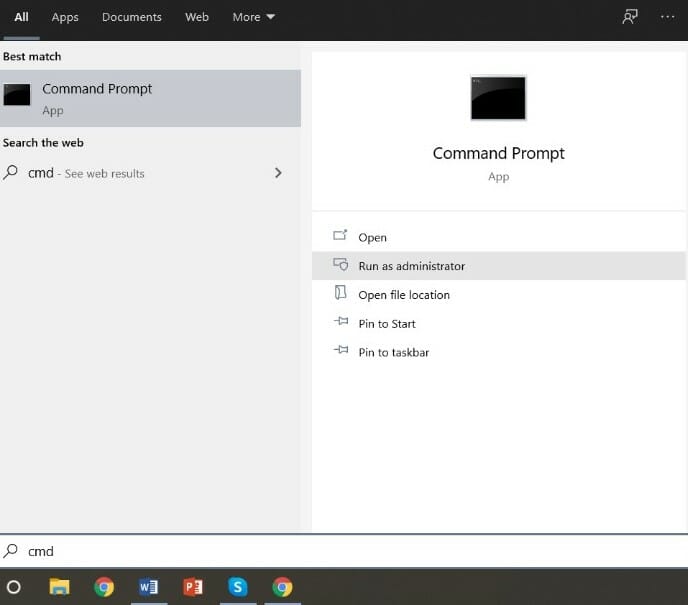Screen dimensions: 688x605
Task: Open File Explorer from the taskbar
Action: [59, 587]
